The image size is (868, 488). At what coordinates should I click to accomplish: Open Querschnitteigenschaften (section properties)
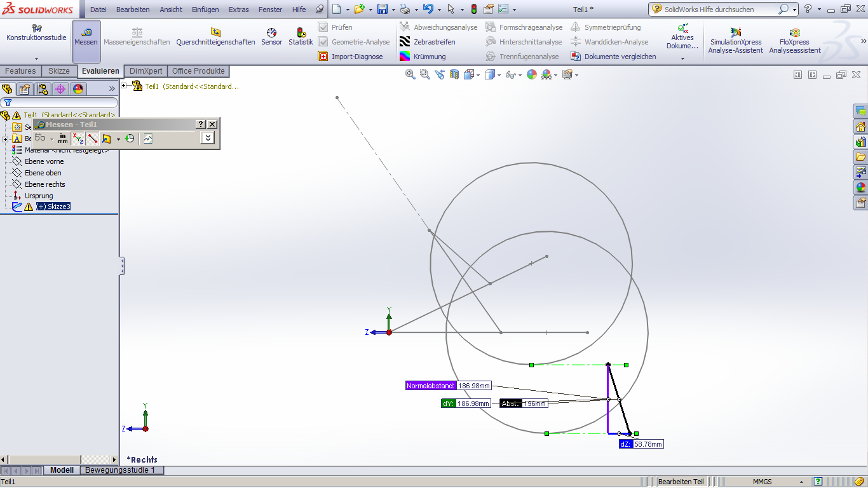(x=215, y=36)
